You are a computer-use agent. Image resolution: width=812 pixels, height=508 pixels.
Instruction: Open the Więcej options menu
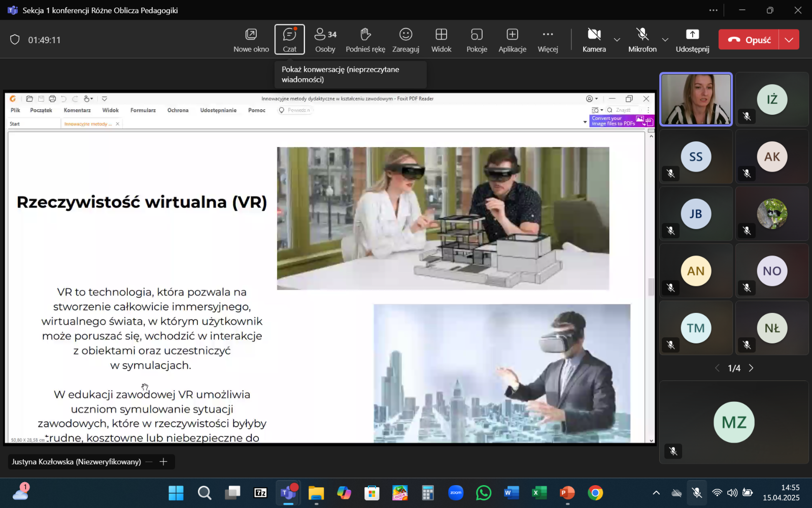(548, 40)
